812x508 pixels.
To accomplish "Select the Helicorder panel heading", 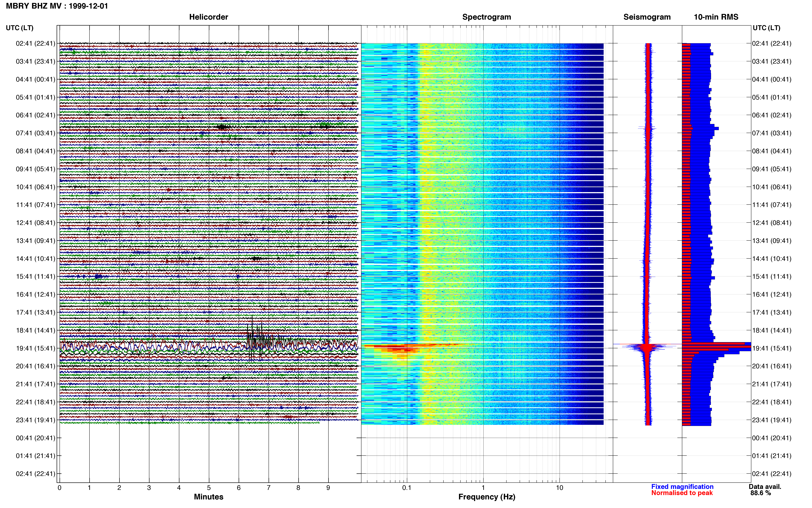I will pyautogui.click(x=209, y=17).
